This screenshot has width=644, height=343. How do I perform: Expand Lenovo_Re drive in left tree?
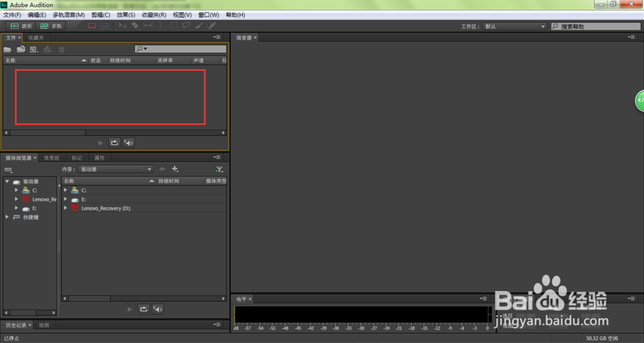click(17, 199)
